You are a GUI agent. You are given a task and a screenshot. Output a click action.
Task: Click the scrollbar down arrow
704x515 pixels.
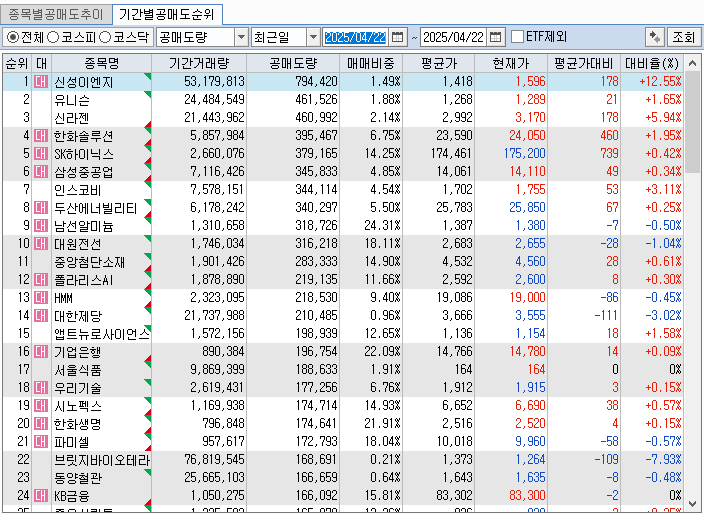point(693,503)
